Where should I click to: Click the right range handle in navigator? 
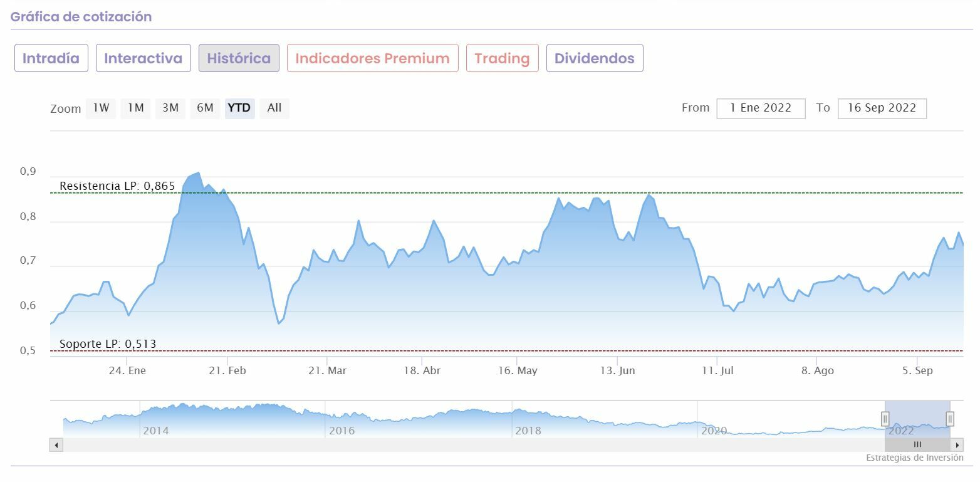950,419
